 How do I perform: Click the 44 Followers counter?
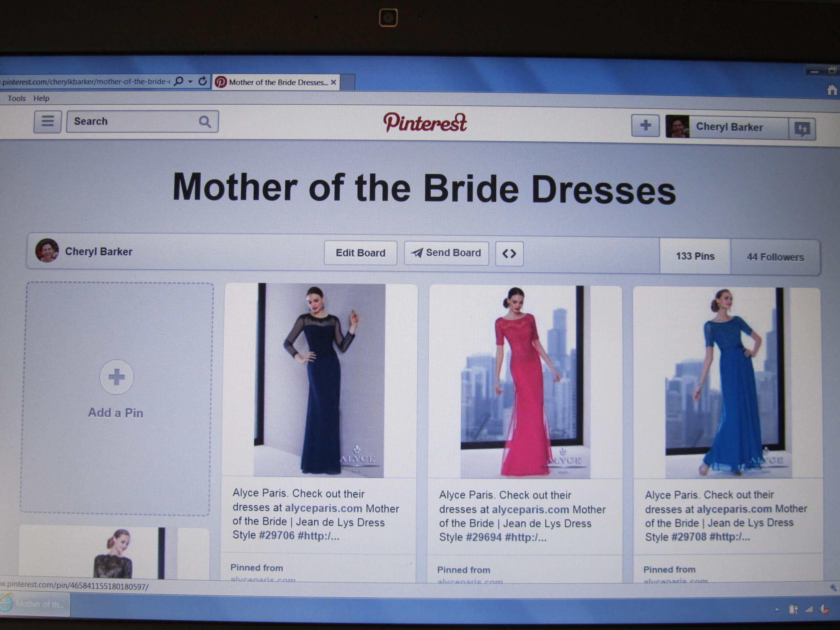coord(775,257)
